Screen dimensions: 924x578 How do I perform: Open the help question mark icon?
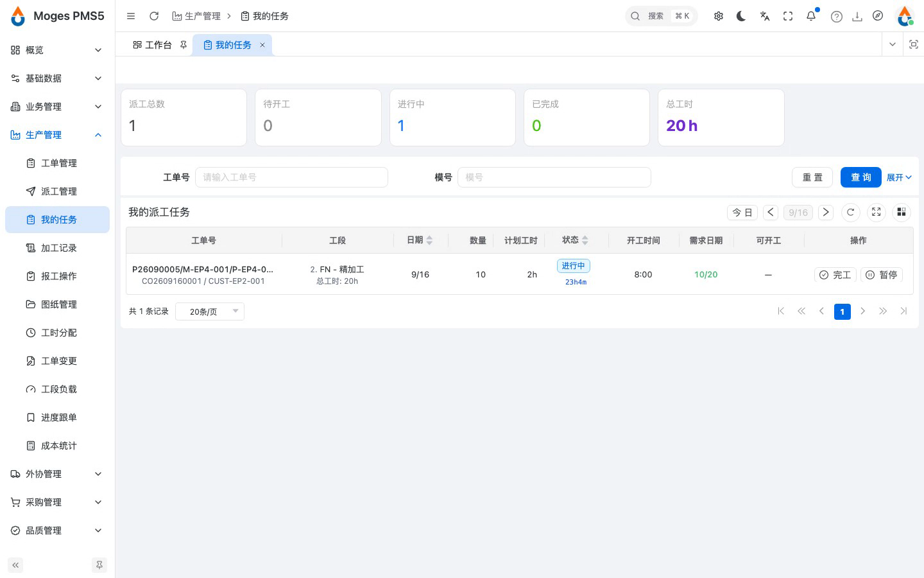836,16
